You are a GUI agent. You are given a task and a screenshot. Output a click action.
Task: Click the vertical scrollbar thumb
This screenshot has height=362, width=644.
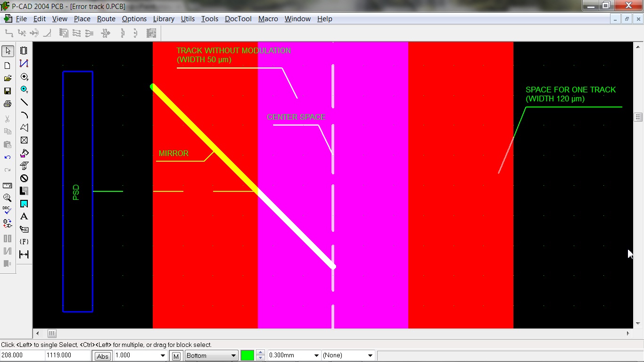tap(638, 117)
